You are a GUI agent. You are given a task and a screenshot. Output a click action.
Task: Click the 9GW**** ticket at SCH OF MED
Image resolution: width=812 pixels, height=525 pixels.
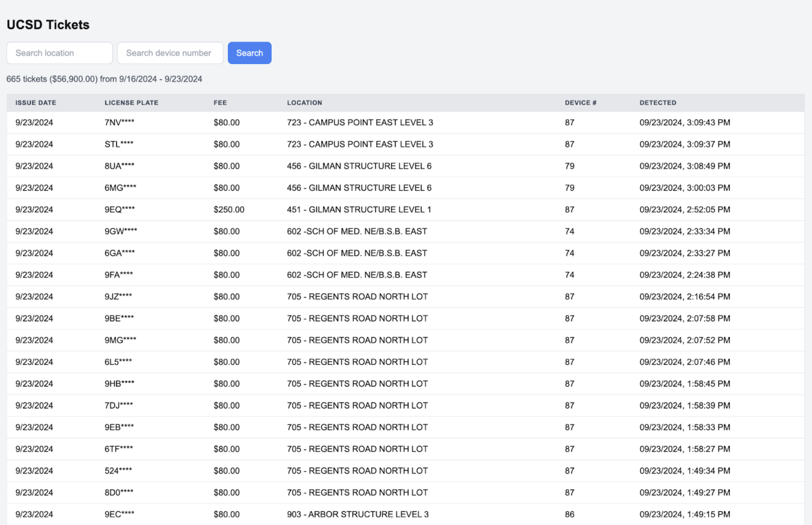pos(356,231)
